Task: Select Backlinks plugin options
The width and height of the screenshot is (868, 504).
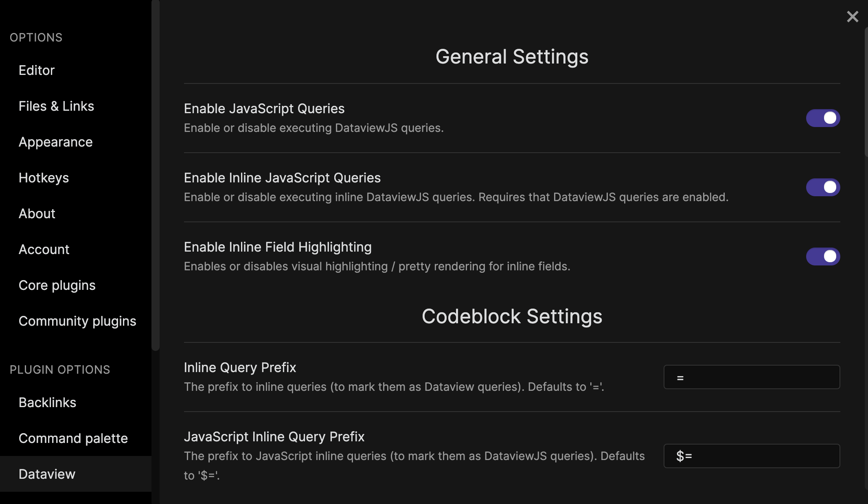Action: click(47, 403)
